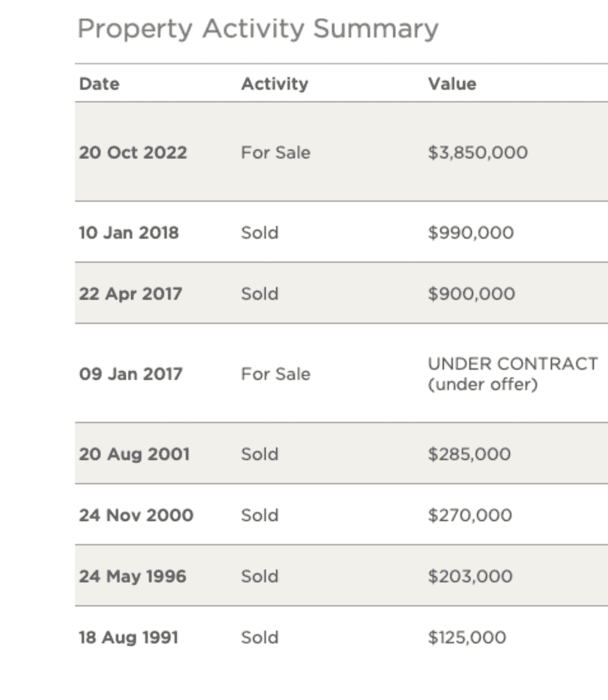Screen dimensions: 608x700
Task: Click the Property Activity Summary heading
Action: click(x=258, y=29)
